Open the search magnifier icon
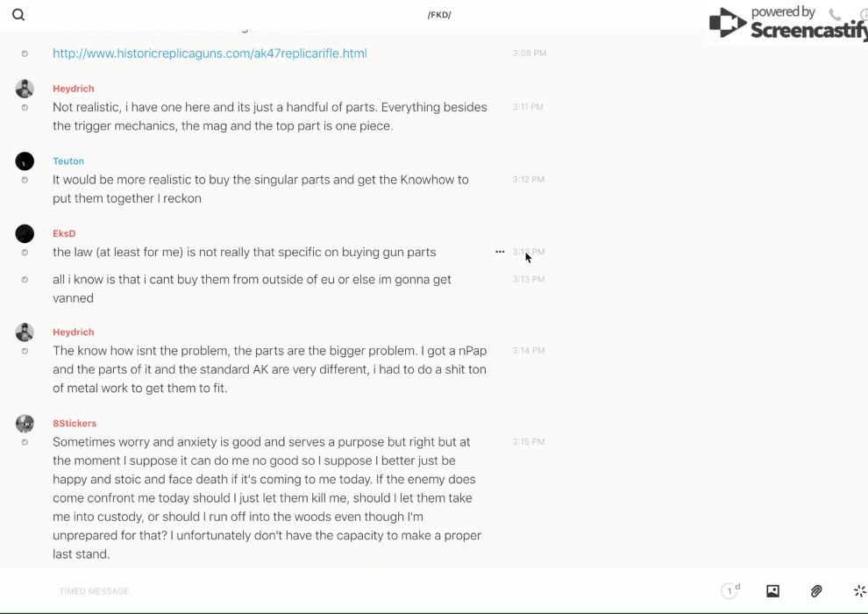 click(x=18, y=15)
